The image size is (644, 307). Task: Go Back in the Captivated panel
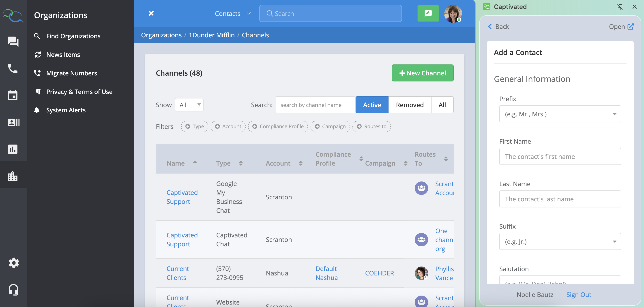tap(498, 26)
